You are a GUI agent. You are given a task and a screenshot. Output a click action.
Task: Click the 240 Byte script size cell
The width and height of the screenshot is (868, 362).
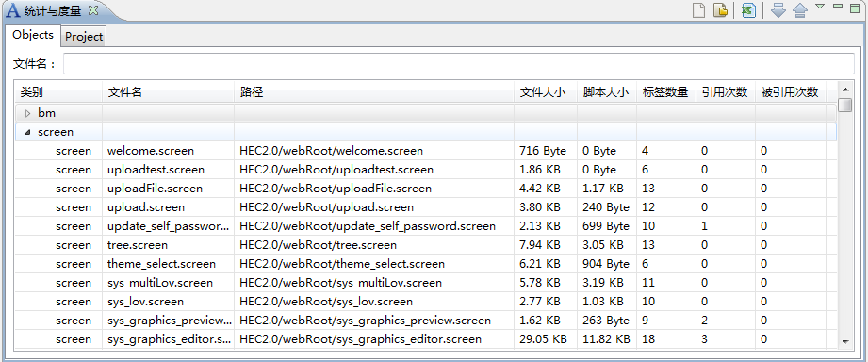point(606,207)
